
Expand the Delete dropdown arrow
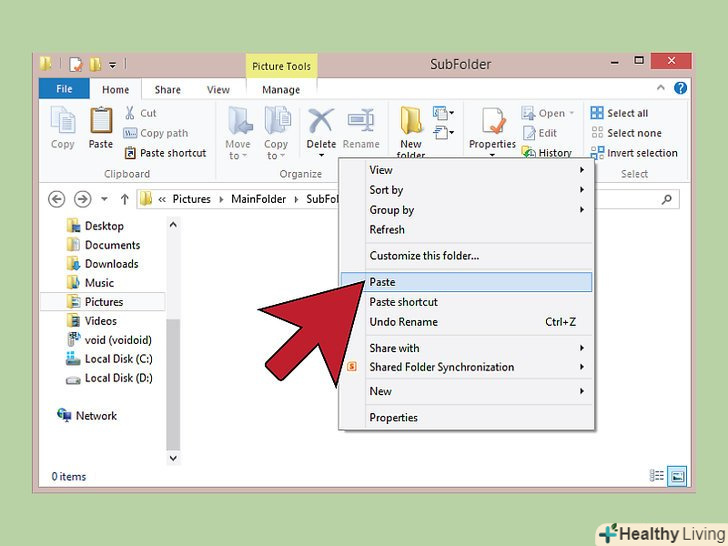coord(321,155)
